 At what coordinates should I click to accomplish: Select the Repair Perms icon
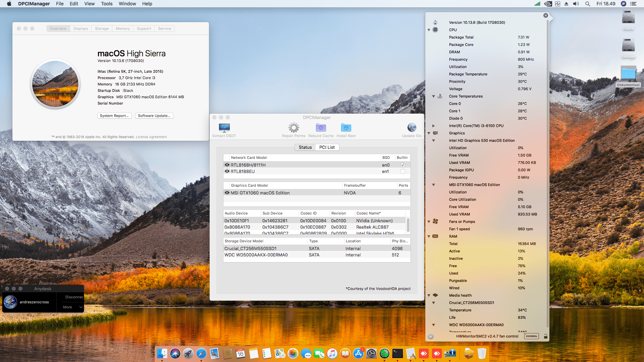(293, 128)
